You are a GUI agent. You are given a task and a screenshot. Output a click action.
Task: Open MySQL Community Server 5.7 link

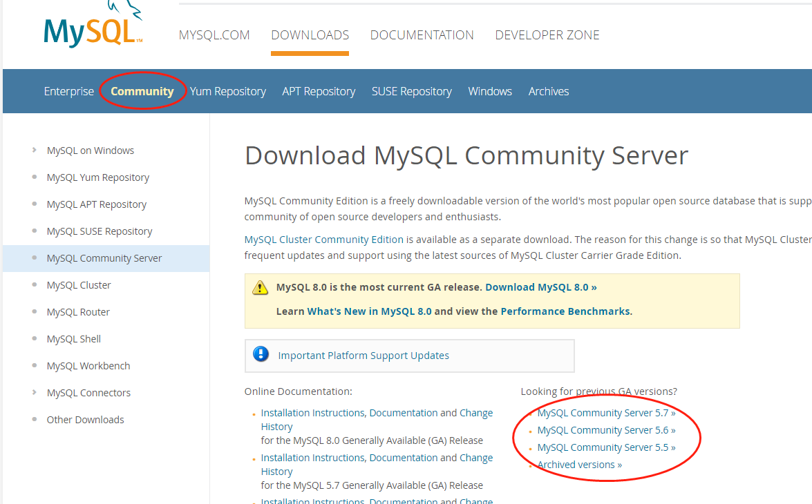606,413
